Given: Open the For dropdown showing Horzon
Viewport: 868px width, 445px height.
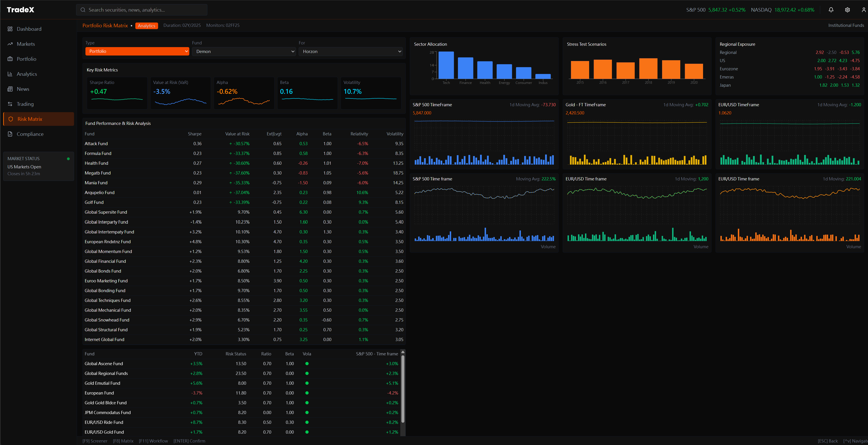Looking at the screenshot, I should (x=350, y=51).
